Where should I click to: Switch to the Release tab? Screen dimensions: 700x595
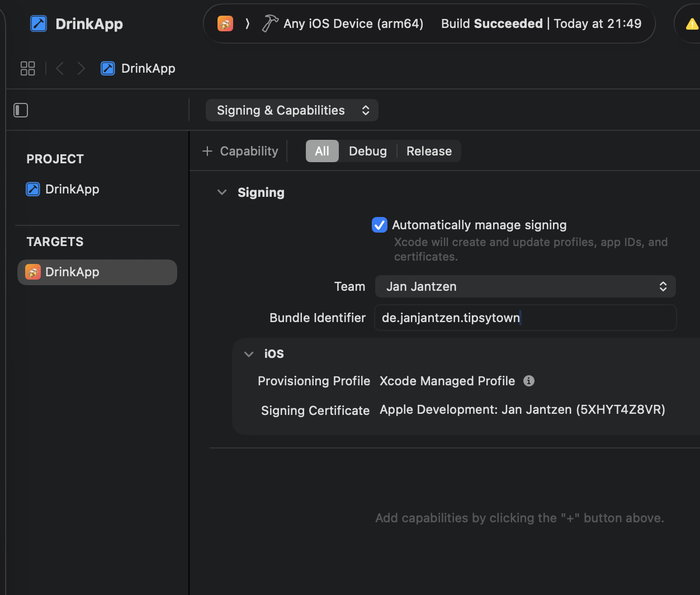tap(429, 151)
